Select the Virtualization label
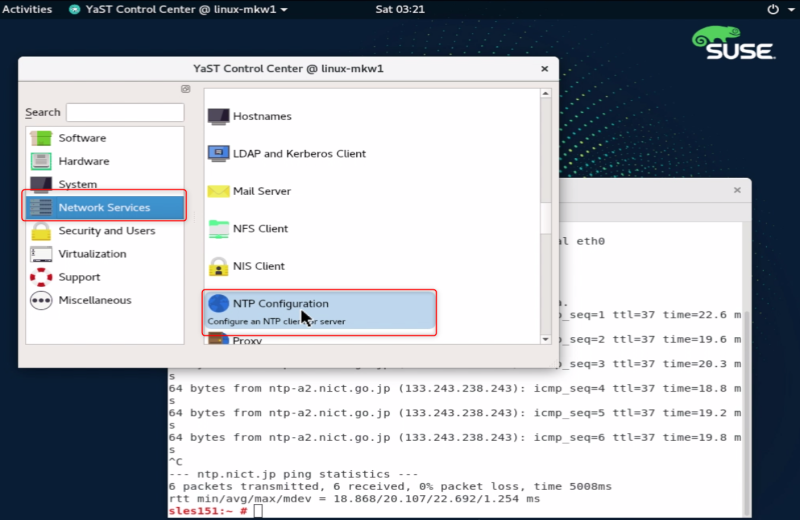 click(x=92, y=254)
